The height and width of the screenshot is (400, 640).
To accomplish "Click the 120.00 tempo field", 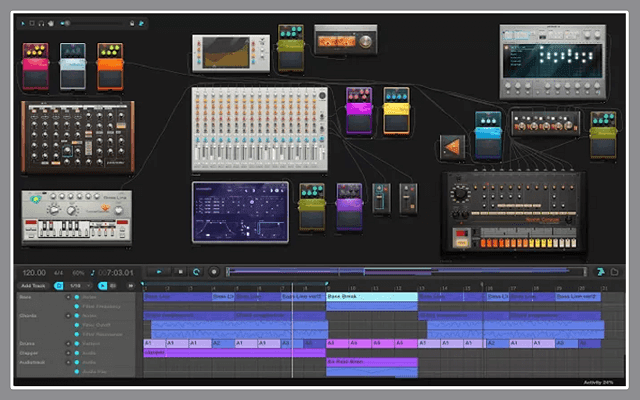I will pos(34,272).
